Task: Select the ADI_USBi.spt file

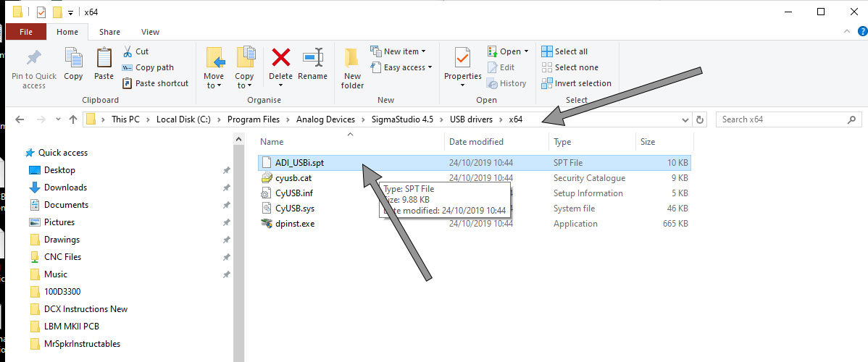Action: pyautogui.click(x=475, y=163)
